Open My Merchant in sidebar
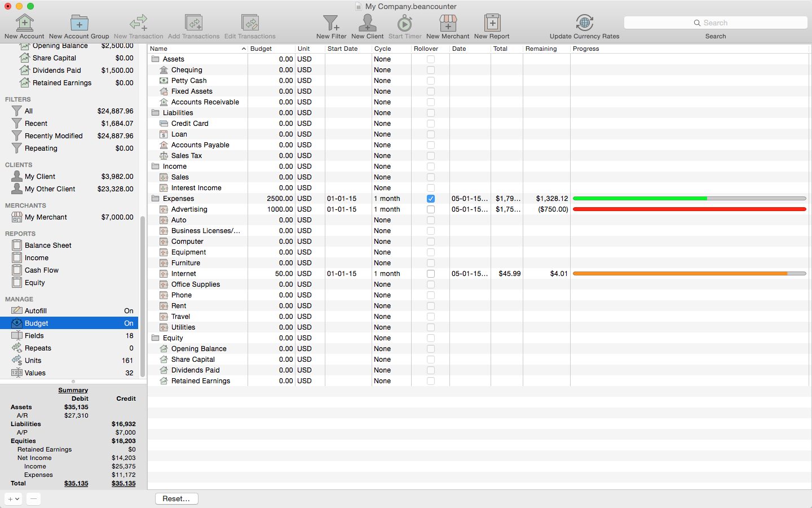The image size is (812, 508). (x=70, y=217)
